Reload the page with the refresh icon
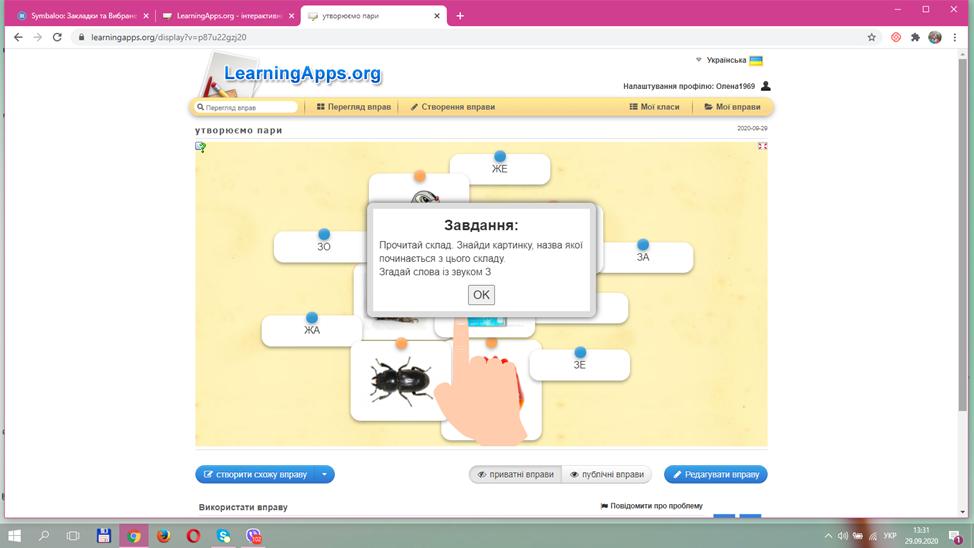This screenshot has width=974, height=548. tap(57, 37)
